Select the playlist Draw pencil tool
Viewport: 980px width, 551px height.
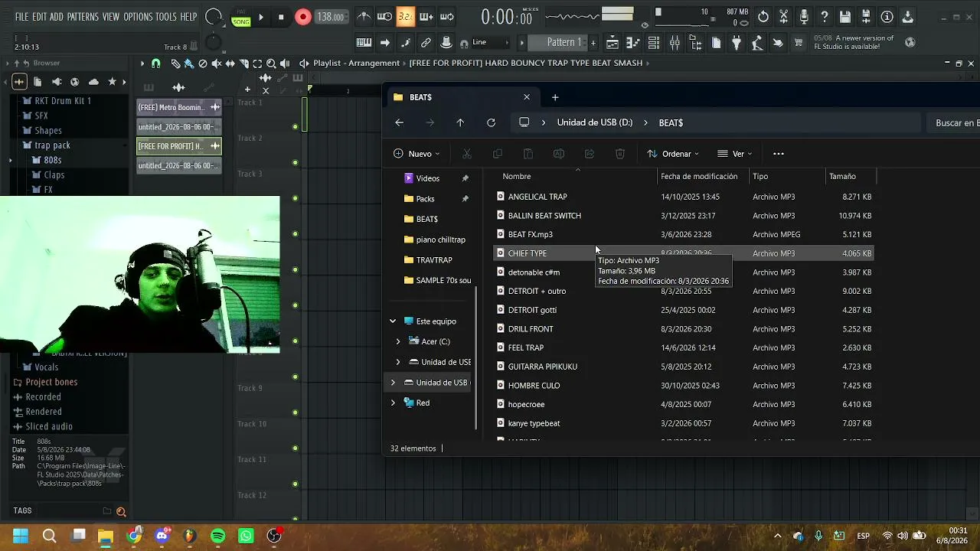(175, 64)
